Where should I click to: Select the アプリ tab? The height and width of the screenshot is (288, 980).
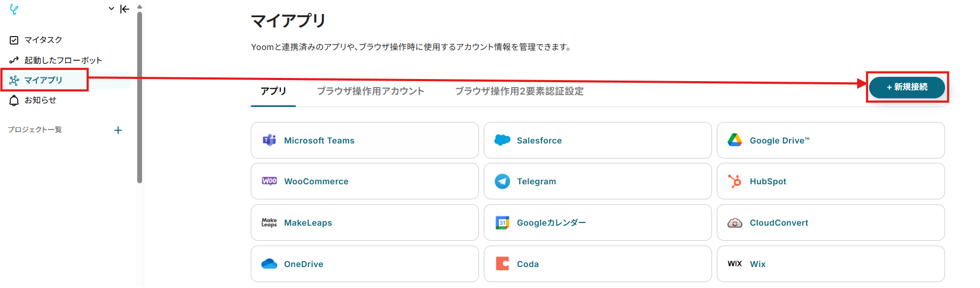pyautogui.click(x=273, y=91)
